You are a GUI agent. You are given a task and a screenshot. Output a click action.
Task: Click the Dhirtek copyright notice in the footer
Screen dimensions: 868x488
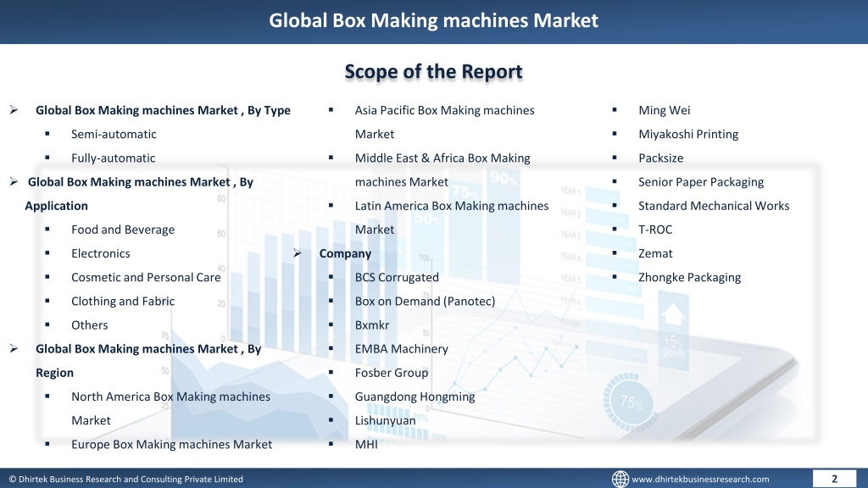[x=125, y=480]
